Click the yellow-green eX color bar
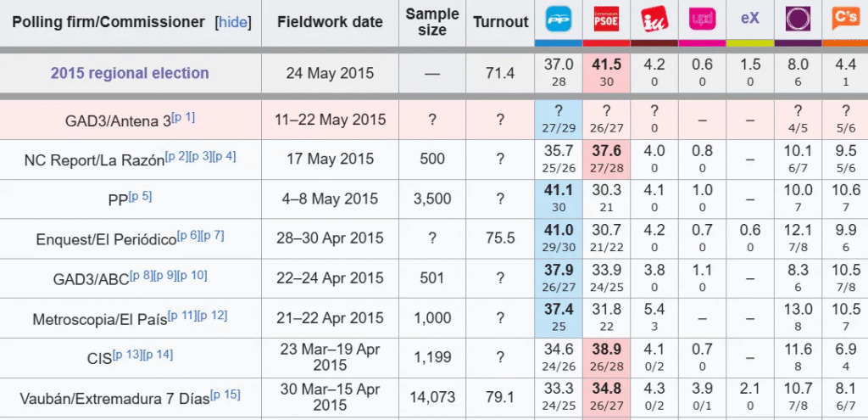Image resolution: width=868 pixels, height=420 pixels. (750, 43)
